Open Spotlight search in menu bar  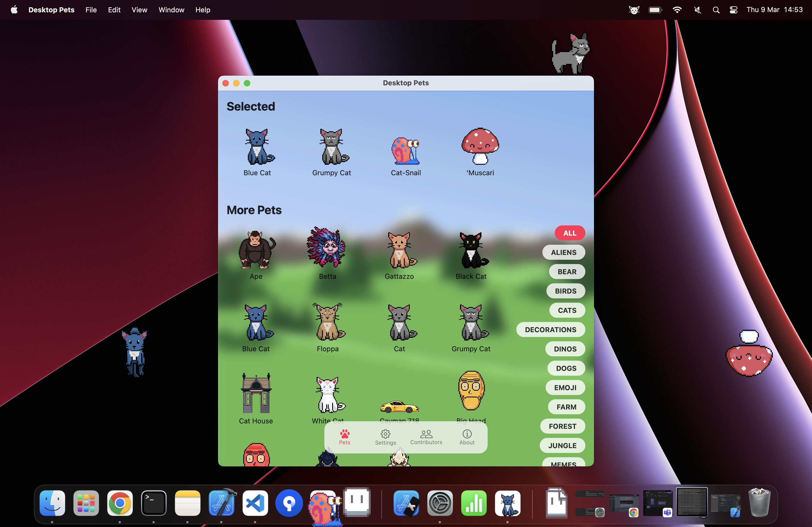716,10
